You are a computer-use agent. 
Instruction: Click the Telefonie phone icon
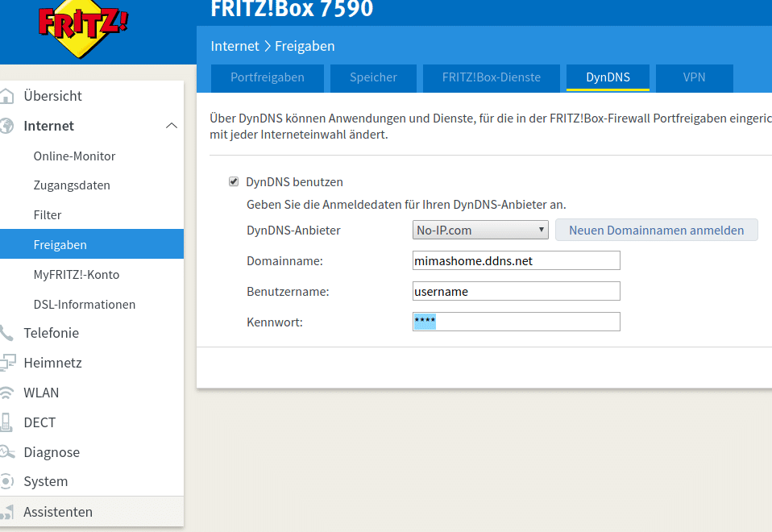tap(6, 333)
